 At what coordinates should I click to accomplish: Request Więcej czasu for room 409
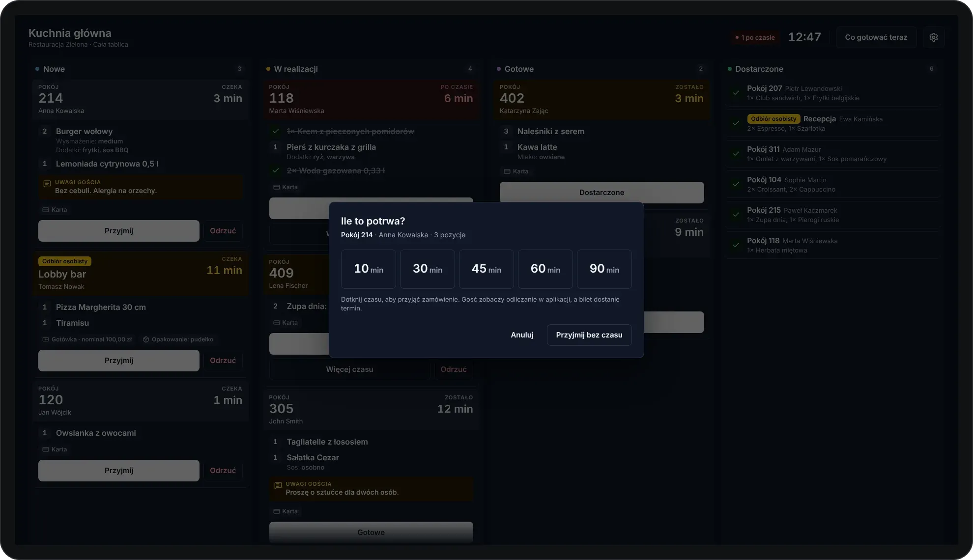(x=349, y=369)
